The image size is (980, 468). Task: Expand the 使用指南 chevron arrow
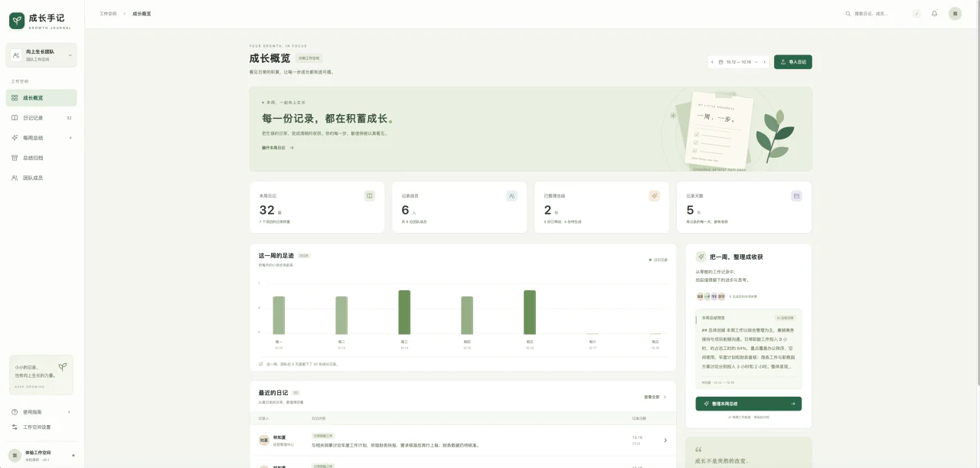point(69,412)
